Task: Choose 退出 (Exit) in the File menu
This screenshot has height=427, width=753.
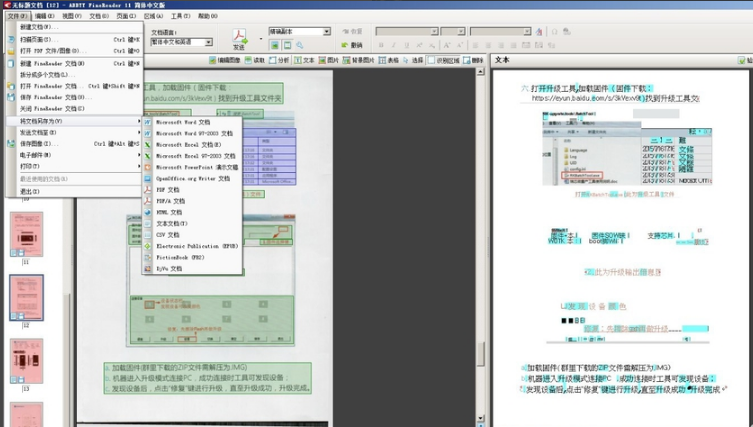Action: pyautogui.click(x=74, y=192)
